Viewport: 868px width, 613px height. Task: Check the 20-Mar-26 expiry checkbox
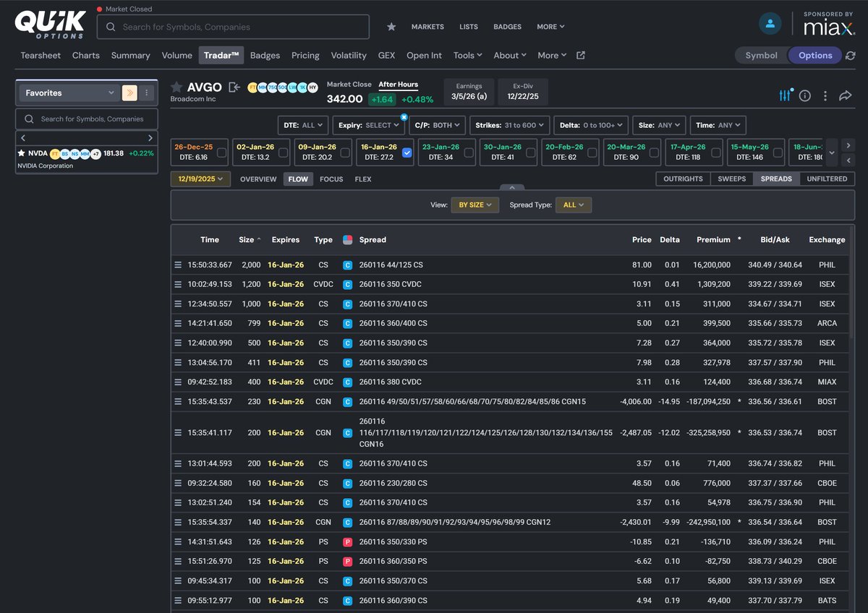[x=655, y=153]
